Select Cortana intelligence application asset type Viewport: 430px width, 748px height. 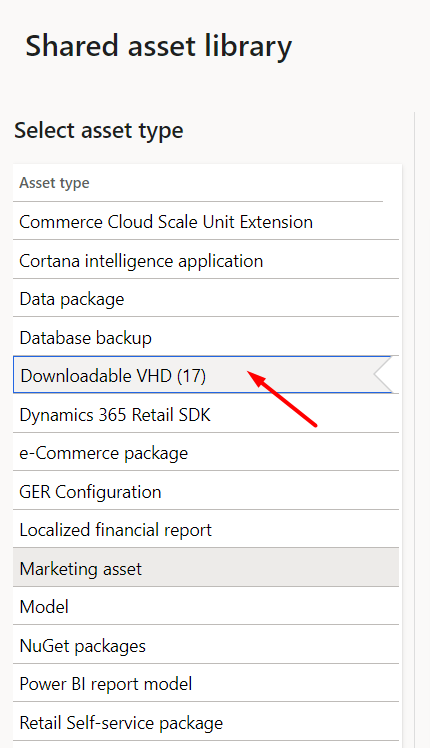pos(206,260)
